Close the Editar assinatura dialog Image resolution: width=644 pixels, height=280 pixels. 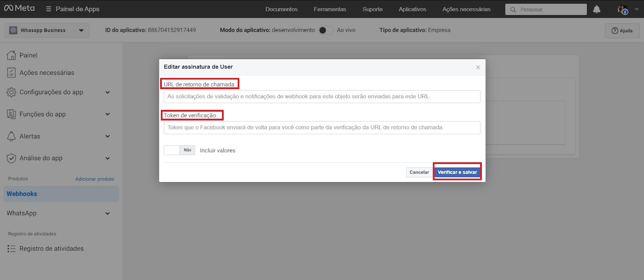(x=478, y=67)
